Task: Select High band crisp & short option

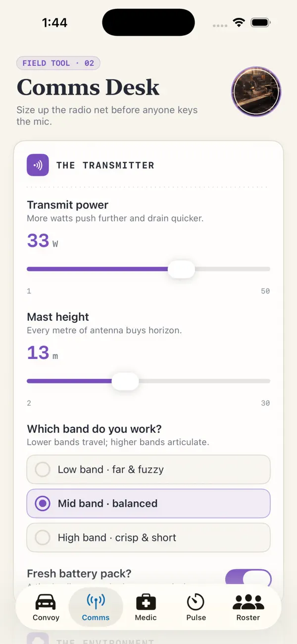Action: pyautogui.click(x=148, y=537)
